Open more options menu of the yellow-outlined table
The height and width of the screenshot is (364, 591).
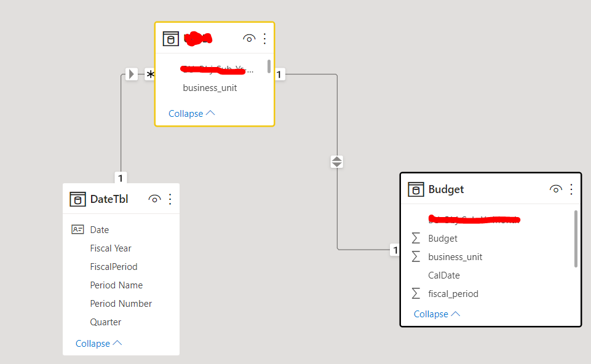(x=264, y=39)
